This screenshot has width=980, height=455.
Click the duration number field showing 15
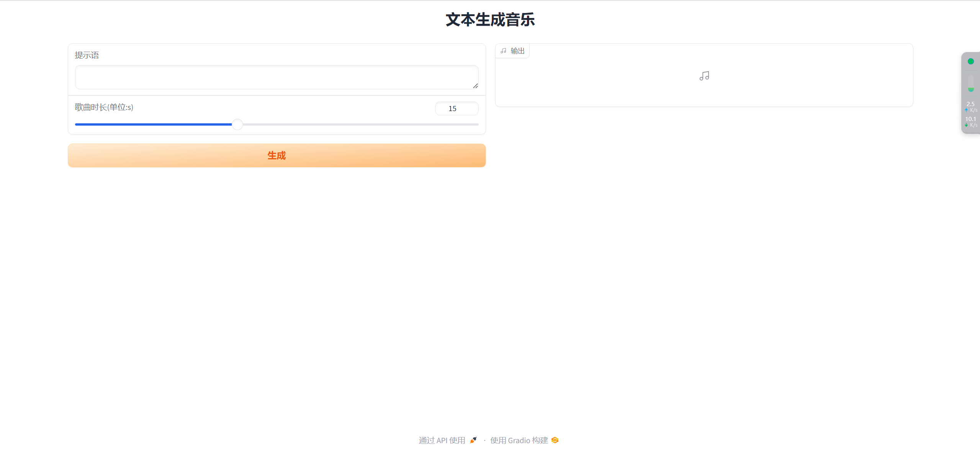(456, 108)
